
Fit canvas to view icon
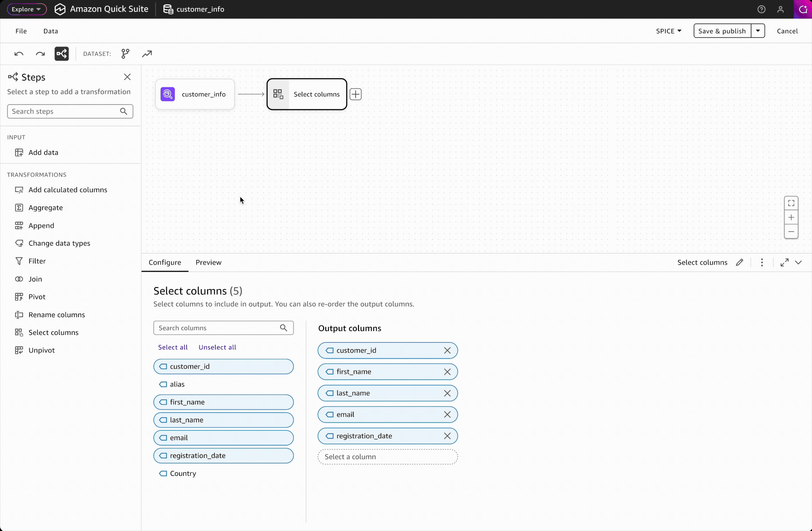coord(791,203)
